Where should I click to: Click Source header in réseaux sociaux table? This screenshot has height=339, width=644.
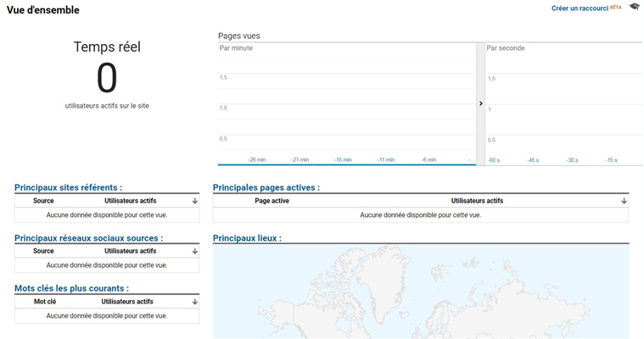point(43,251)
